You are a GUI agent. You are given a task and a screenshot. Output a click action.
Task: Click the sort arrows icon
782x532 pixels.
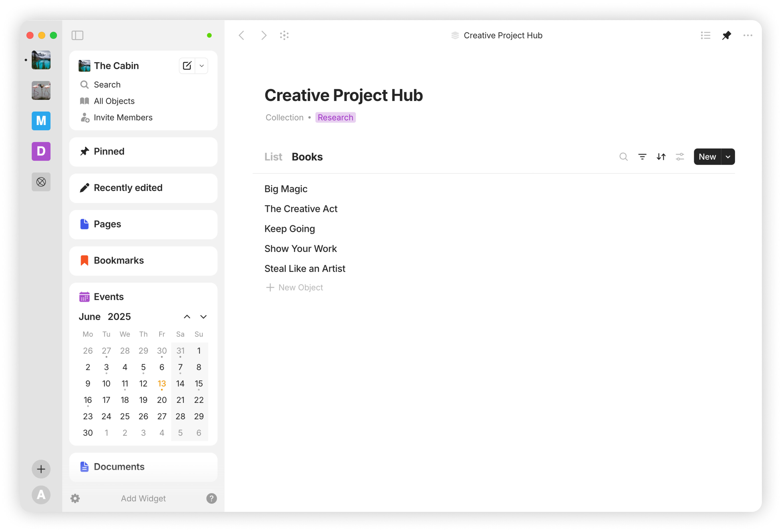pos(661,157)
